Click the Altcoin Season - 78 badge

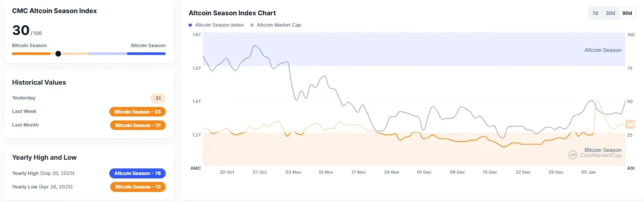click(x=137, y=173)
